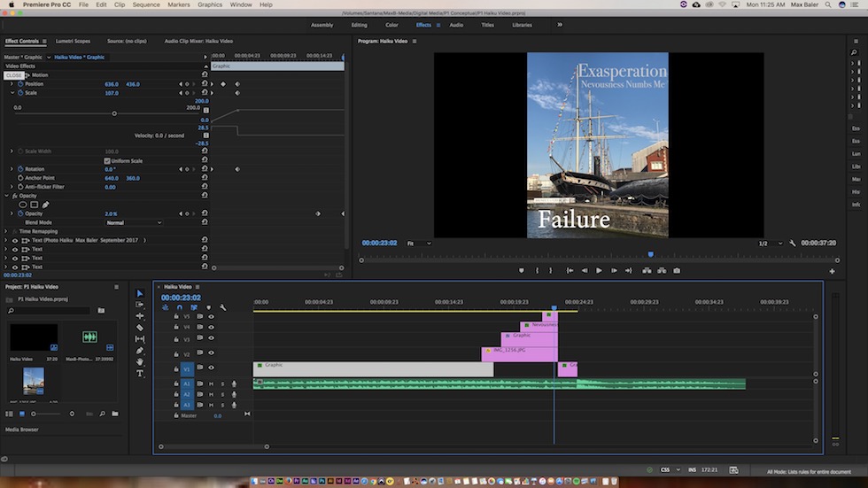Toggle Scale stopwatch animation
868x488 pixels.
[20, 93]
